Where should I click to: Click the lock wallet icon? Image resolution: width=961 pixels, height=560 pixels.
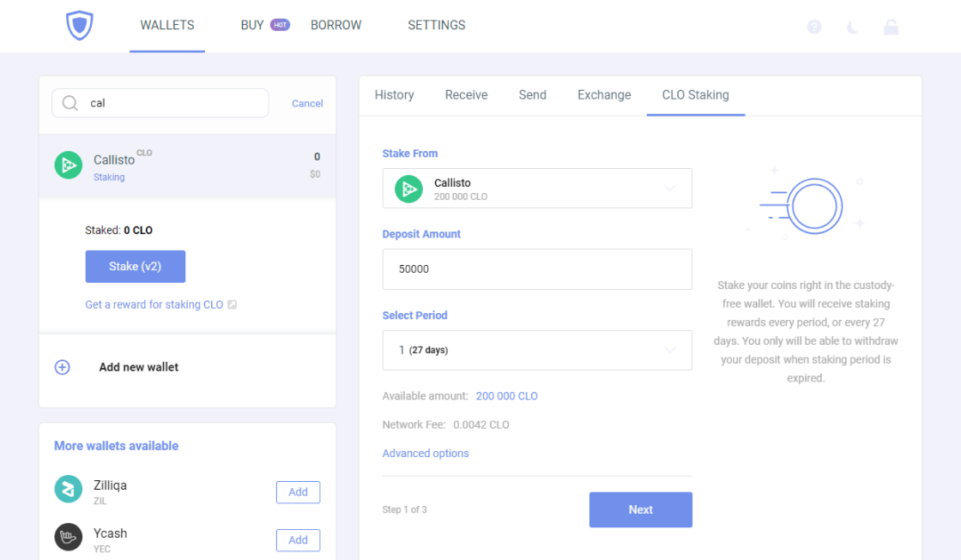coord(891,27)
